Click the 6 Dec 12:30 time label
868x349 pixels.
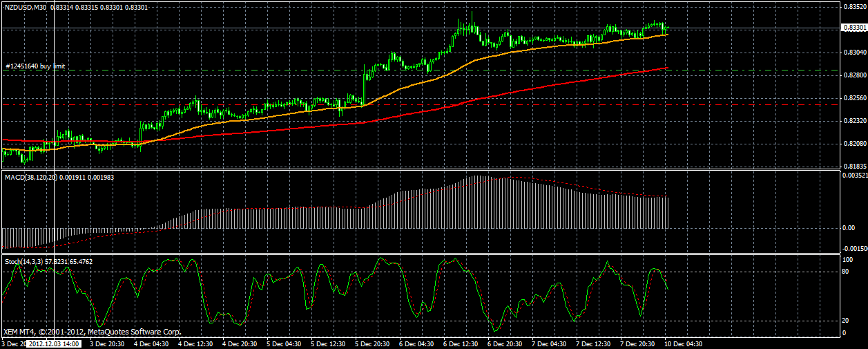(x=462, y=343)
